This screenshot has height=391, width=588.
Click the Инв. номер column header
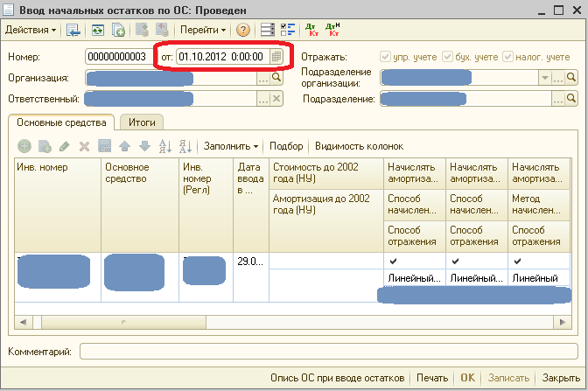[58, 205]
